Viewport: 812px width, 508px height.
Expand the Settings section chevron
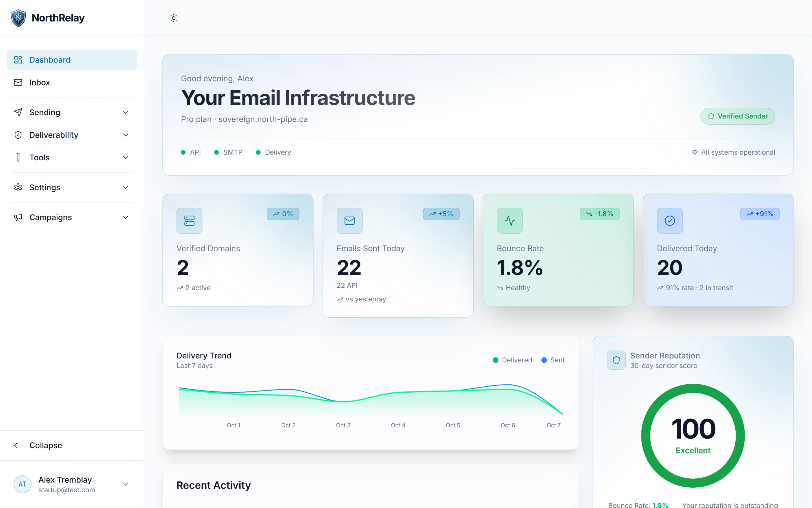coord(125,187)
